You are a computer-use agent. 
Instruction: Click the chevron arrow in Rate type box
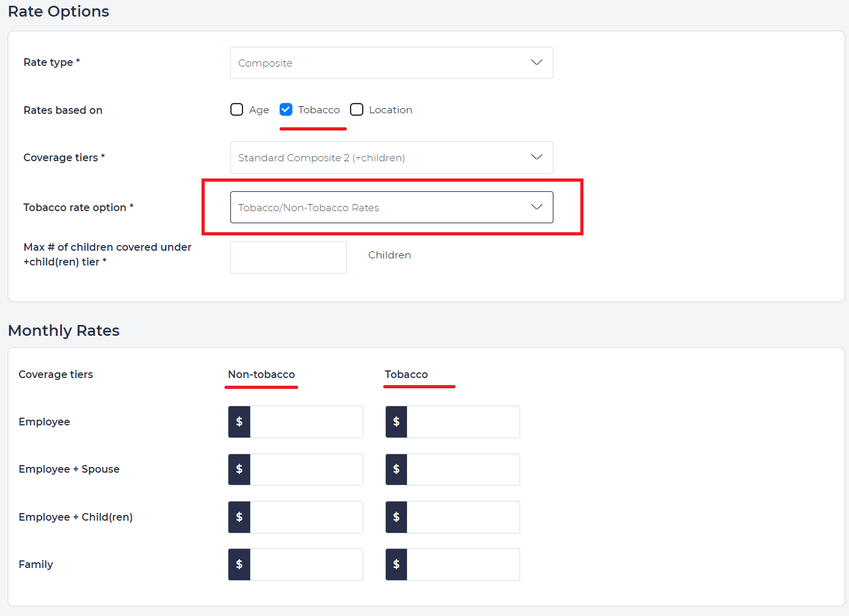537,63
